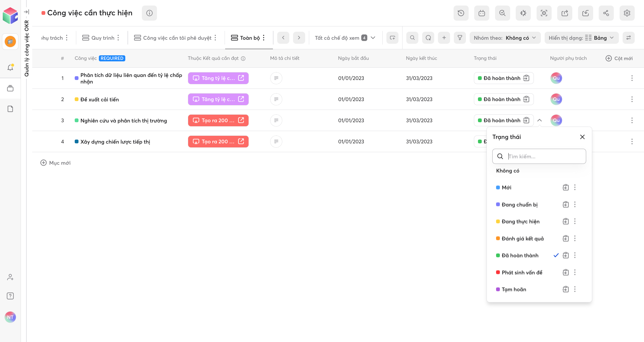Click the share icon in header

pyautogui.click(x=606, y=13)
